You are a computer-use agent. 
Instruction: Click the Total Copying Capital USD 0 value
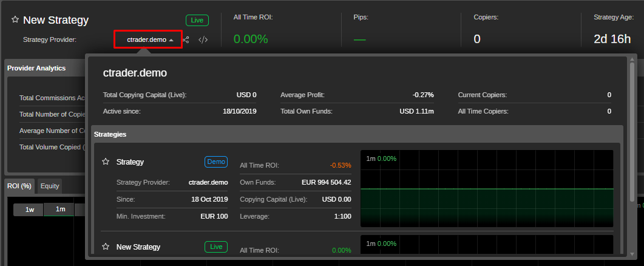pos(246,95)
